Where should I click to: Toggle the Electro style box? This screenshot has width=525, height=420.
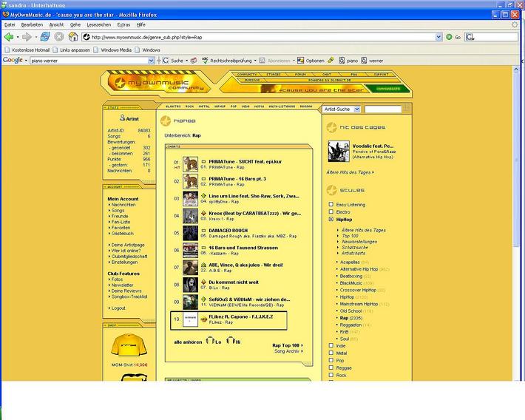point(331,212)
